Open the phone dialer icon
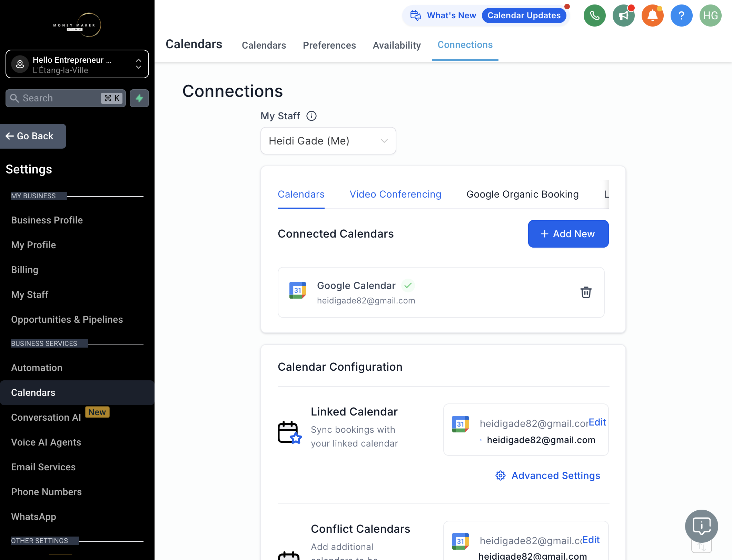 pyautogui.click(x=594, y=16)
